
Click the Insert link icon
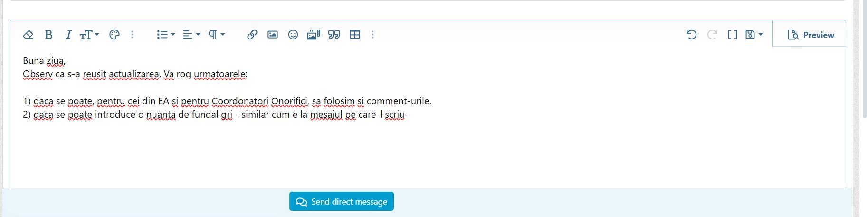[x=252, y=35]
